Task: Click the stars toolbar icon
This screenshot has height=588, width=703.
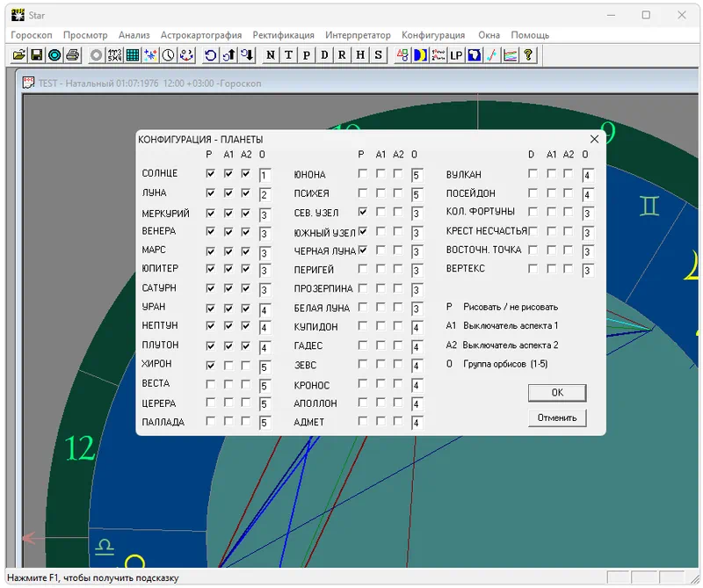Action: [150, 55]
